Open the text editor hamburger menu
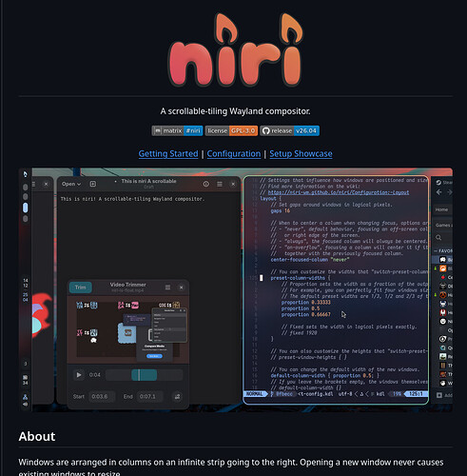Viewport: 467px width, 476px height. (220, 184)
